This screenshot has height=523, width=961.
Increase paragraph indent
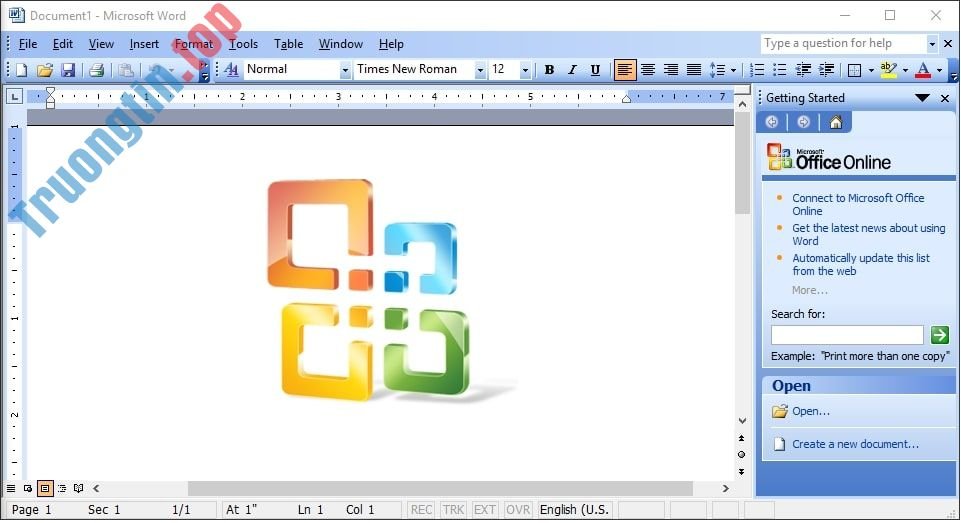point(826,70)
